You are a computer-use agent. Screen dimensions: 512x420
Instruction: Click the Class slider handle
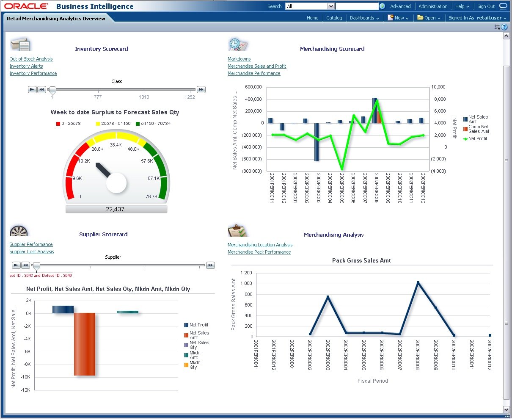tap(52, 90)
